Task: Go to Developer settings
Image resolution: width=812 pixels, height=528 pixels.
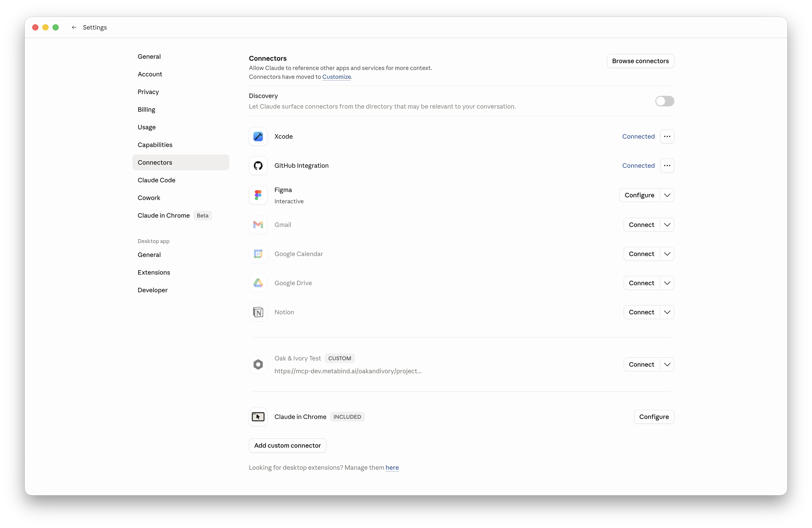Action: pos(181,290)
